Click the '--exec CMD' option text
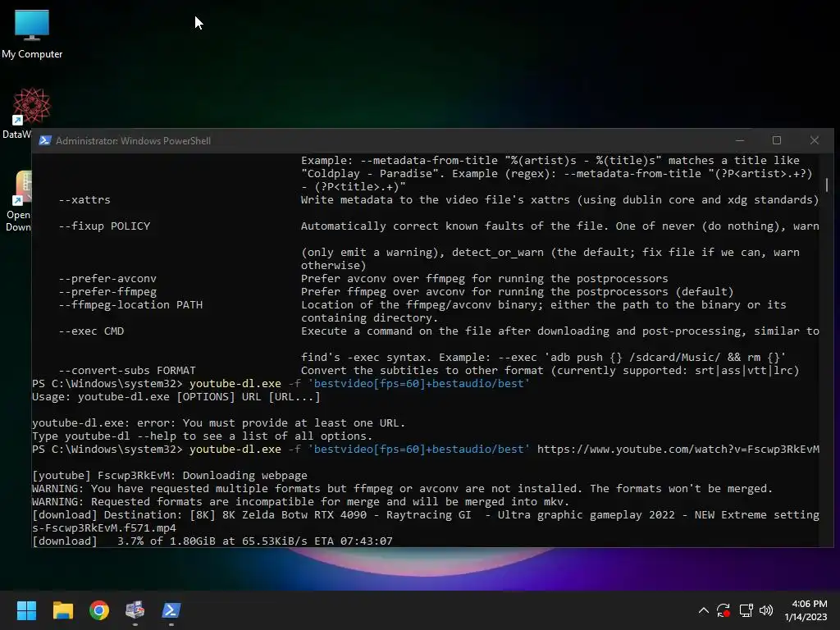Screen dimensions: 840x630 click(91, 331)
